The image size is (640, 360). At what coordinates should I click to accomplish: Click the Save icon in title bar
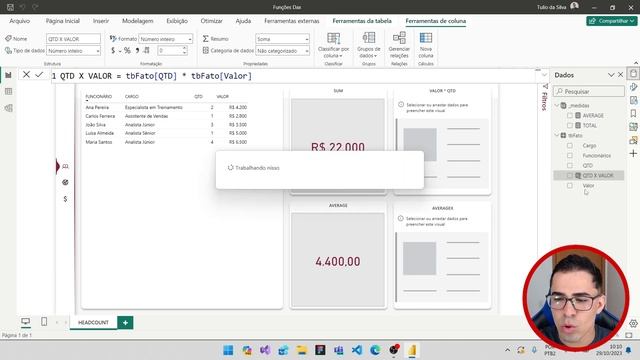(x=10, y=7)
